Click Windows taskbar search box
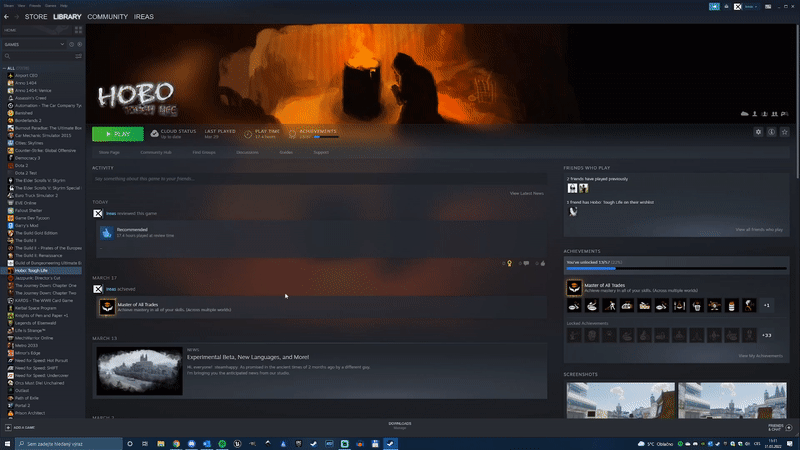Viewport: 800px width, 450px height. pyautogui.click(x=69, y=444)
